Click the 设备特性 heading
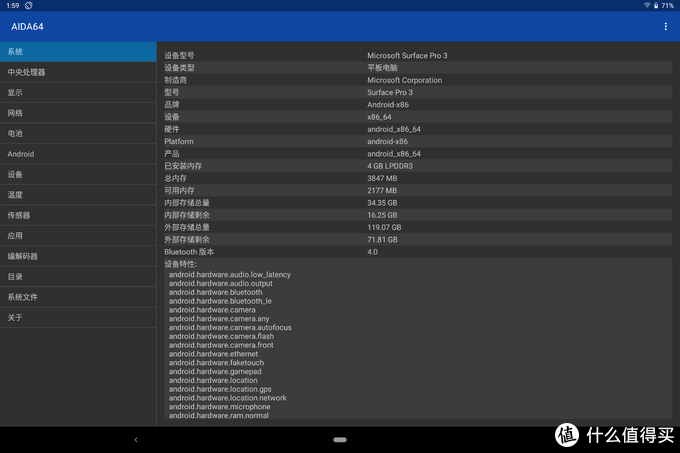680x453 pixels. point(180,264)
